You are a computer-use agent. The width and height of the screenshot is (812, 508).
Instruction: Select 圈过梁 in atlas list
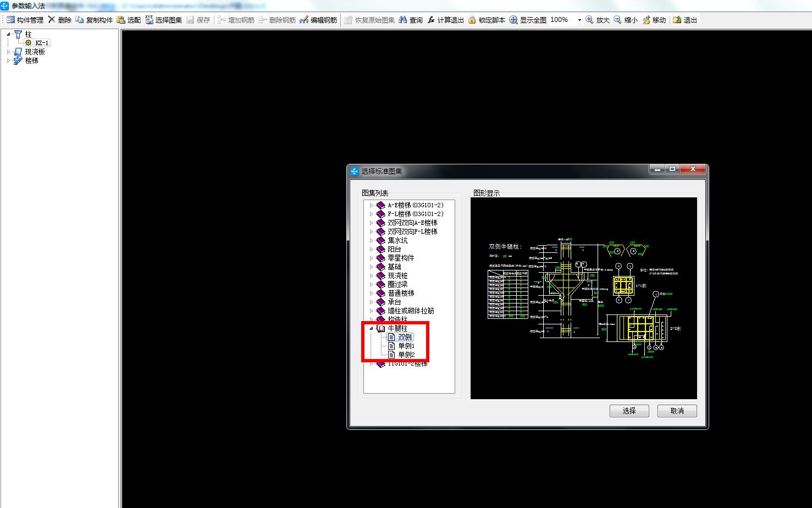(397, 284)
